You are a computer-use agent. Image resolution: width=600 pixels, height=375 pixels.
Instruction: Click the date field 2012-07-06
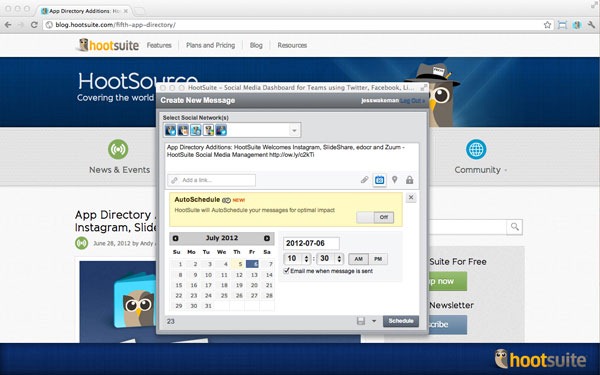coord(311,243)
